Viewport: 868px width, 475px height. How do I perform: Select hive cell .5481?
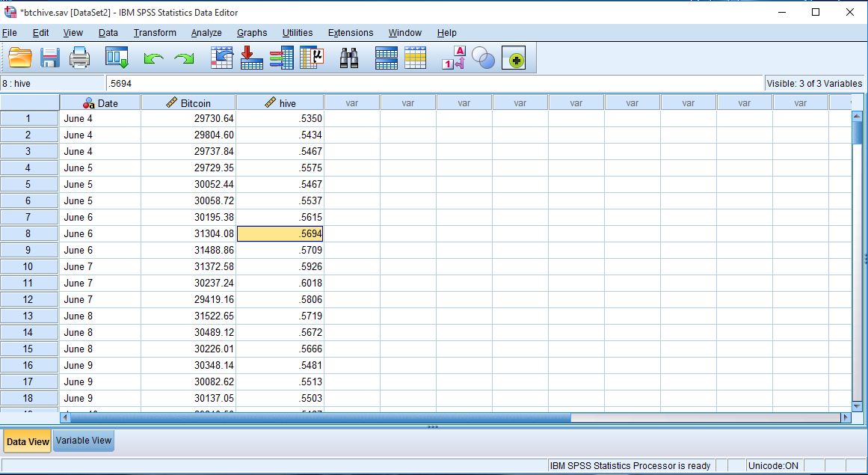click(x=280, y=365)
